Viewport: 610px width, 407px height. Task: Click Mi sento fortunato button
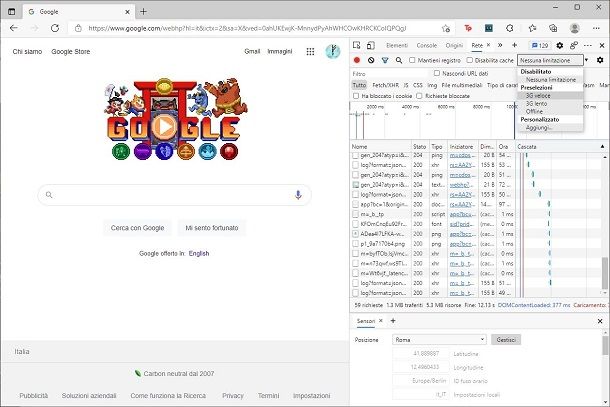click(x=212, y=228)
